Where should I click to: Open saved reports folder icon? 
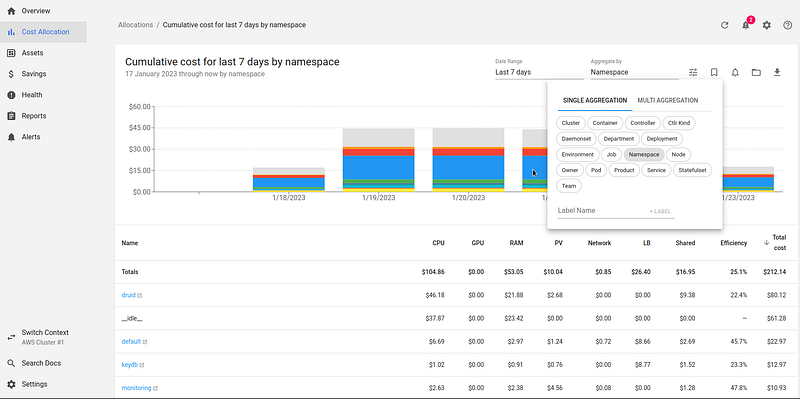tap(756, 72)
